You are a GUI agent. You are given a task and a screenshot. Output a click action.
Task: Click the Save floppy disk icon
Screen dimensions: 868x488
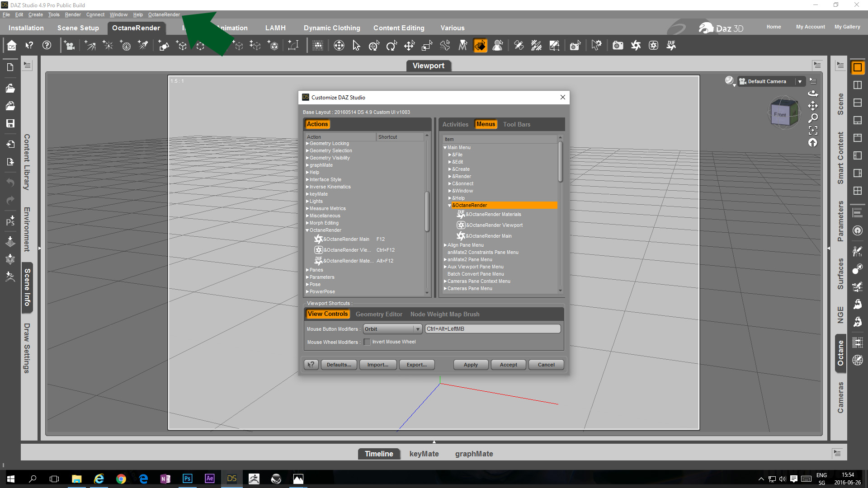coord(10,123)
